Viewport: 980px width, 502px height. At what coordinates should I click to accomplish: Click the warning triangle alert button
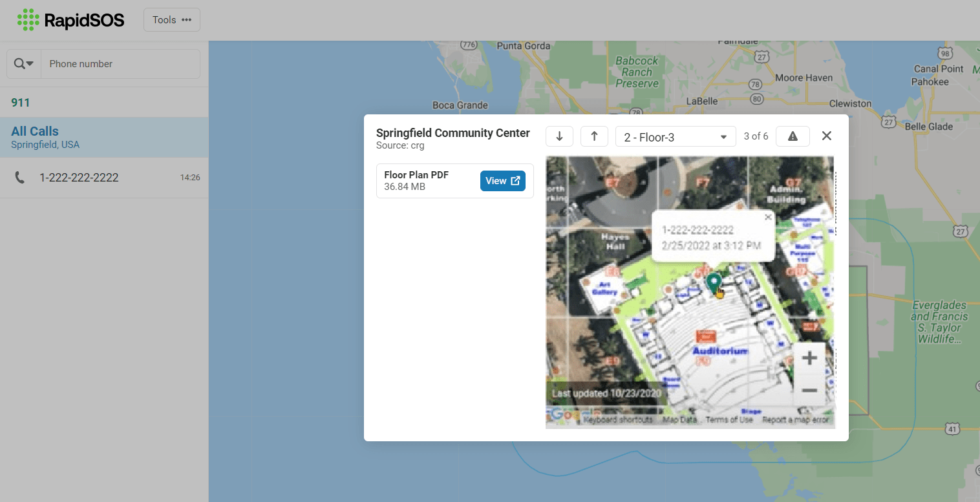tap(793, 136)
